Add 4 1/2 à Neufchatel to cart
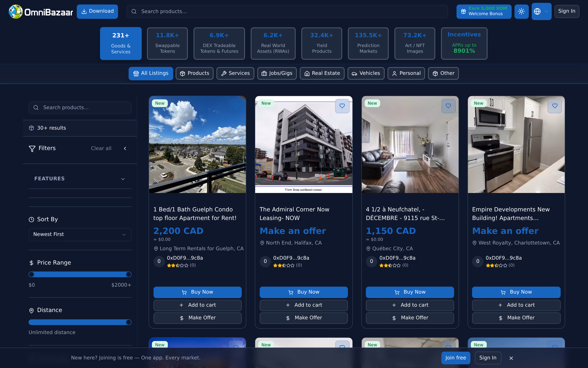This screenshot has height=368, width=588. click(x=410, y=305)
